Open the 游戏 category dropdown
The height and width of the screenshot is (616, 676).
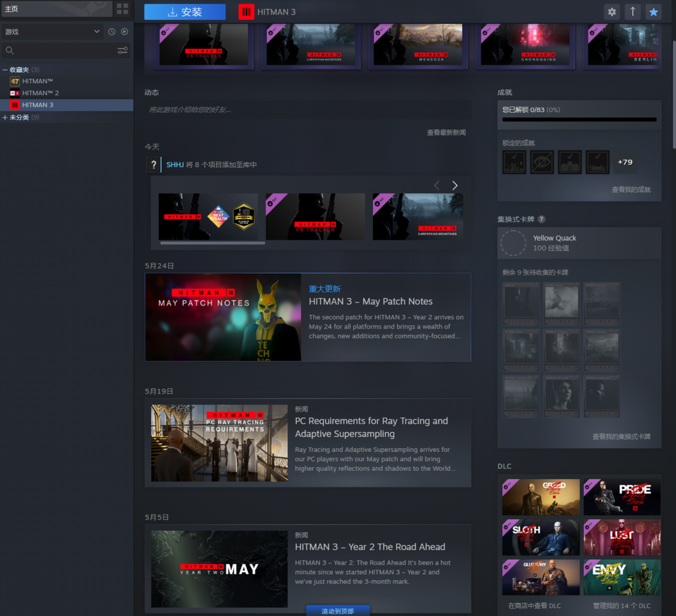[x=52, y=32]
